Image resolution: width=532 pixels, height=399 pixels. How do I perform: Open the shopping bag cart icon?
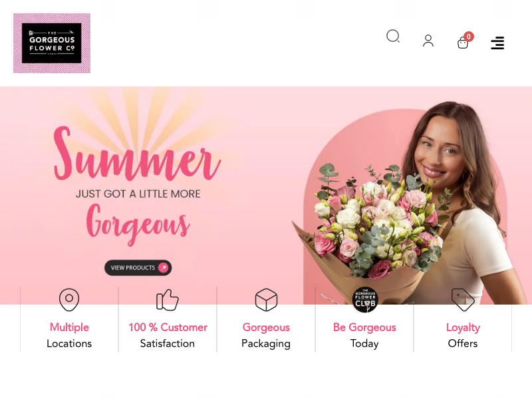click(x=463, y=43)
